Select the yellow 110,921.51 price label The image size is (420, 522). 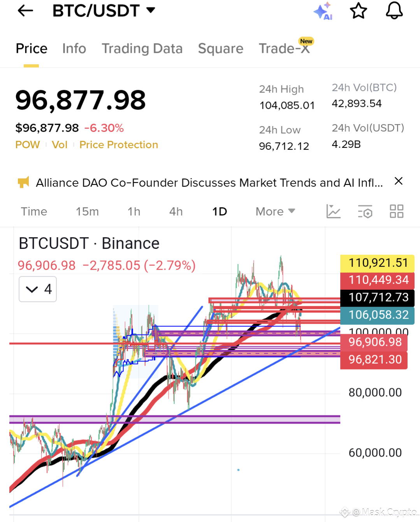pos(378,263)
